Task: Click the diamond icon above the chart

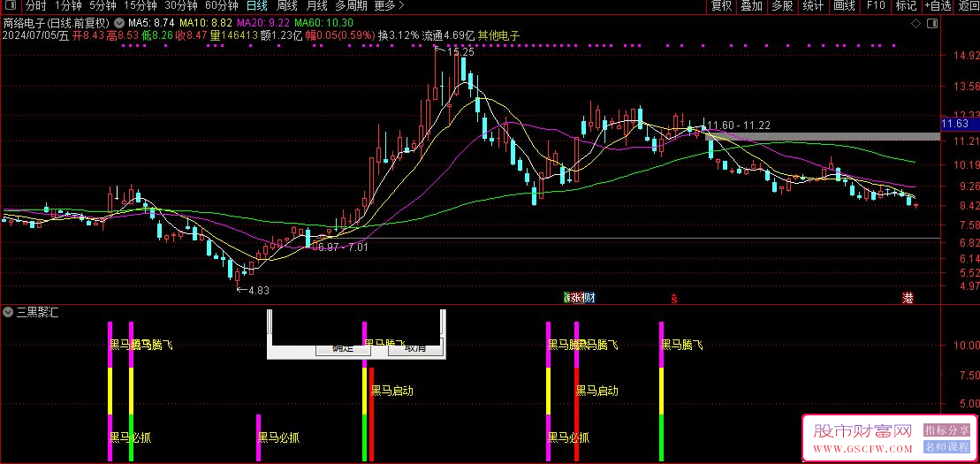Action: click(x=915, y=24)
